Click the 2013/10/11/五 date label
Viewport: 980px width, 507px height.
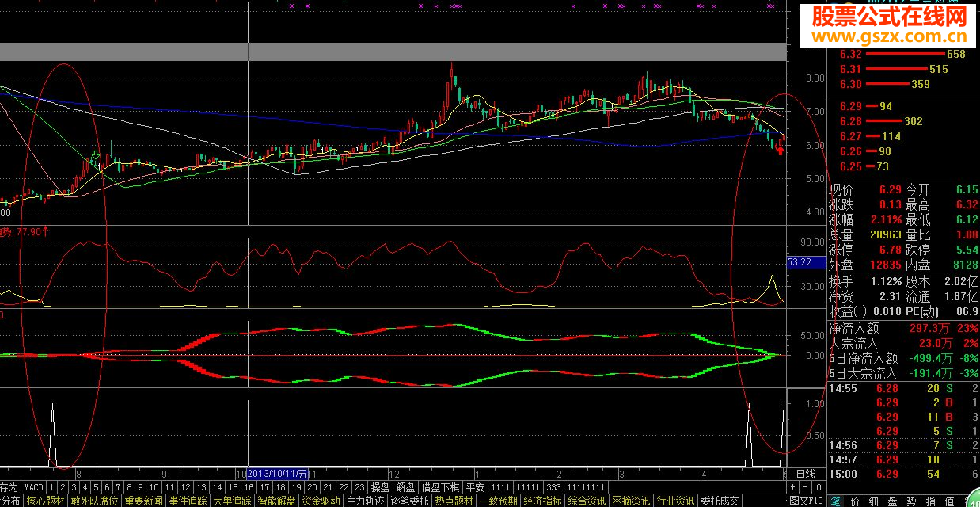click(276, 474)
